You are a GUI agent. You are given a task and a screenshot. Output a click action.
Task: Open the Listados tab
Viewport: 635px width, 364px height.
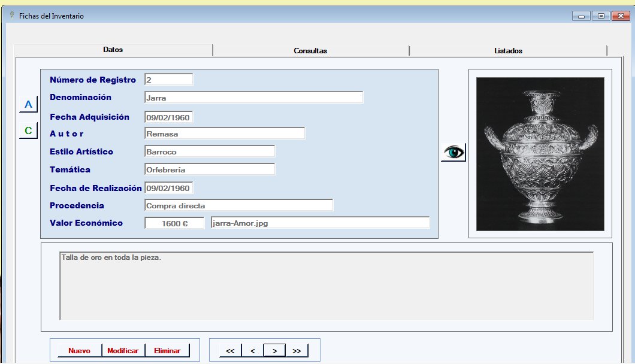(x=508, y=51)
